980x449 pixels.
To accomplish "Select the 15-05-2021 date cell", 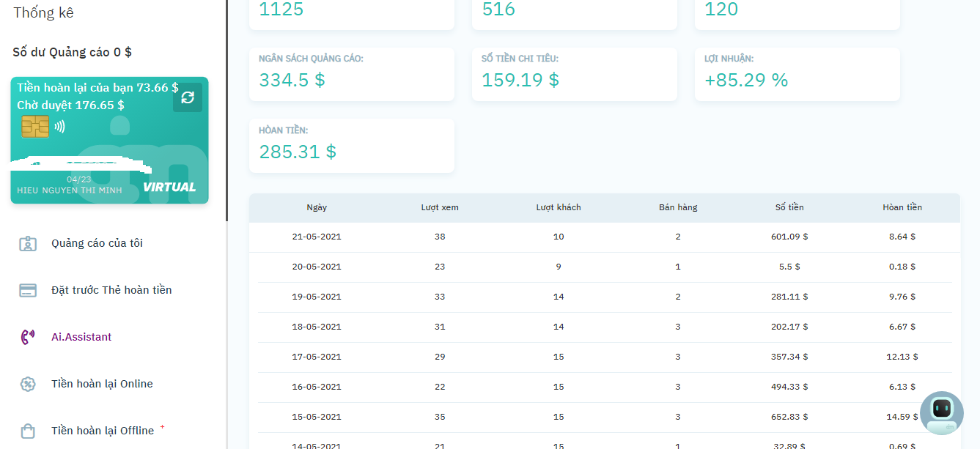I will point(317,417).
